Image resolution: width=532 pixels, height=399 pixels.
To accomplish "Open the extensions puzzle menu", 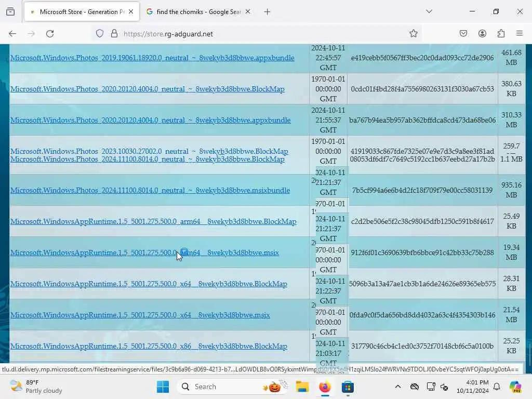I will tap(501, 34).
